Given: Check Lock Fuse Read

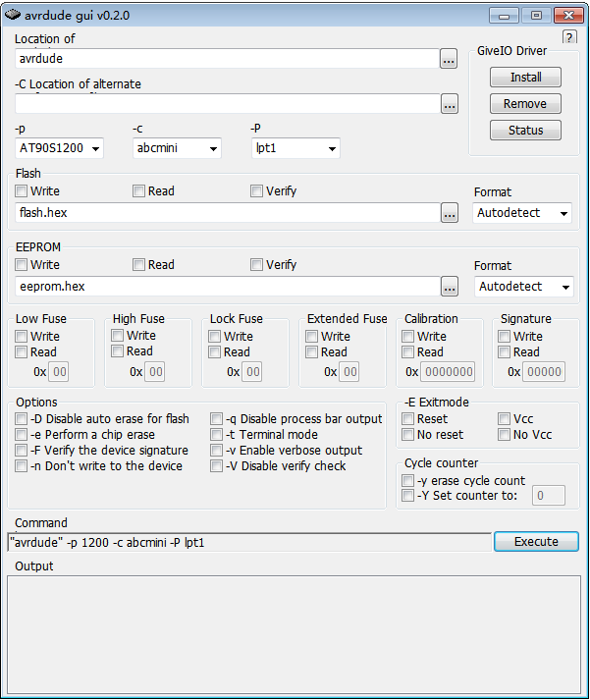Looking at the screenshot, I should click(x=215, y=352).
